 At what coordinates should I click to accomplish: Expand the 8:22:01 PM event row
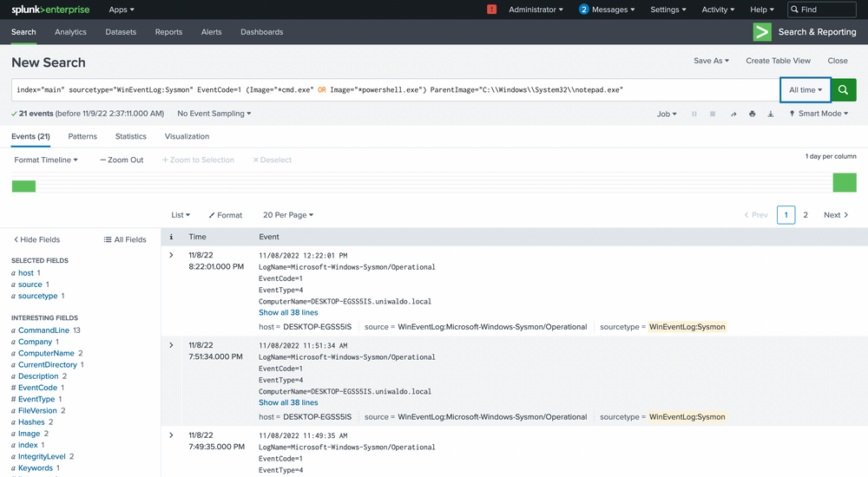coord(171,255)
